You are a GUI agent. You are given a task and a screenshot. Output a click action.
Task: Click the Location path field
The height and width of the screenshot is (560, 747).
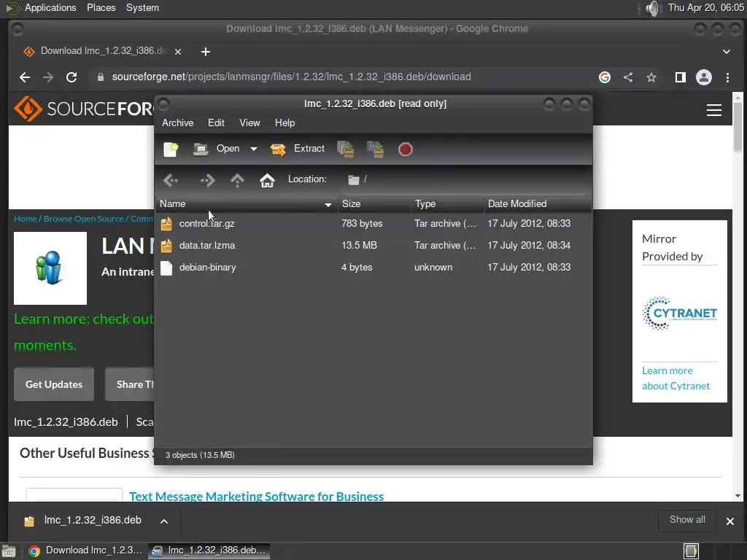(x=465, y=179)
